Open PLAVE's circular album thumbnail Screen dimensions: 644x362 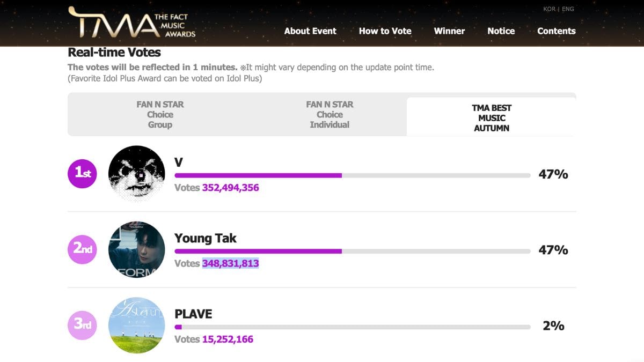coord(136,326)
